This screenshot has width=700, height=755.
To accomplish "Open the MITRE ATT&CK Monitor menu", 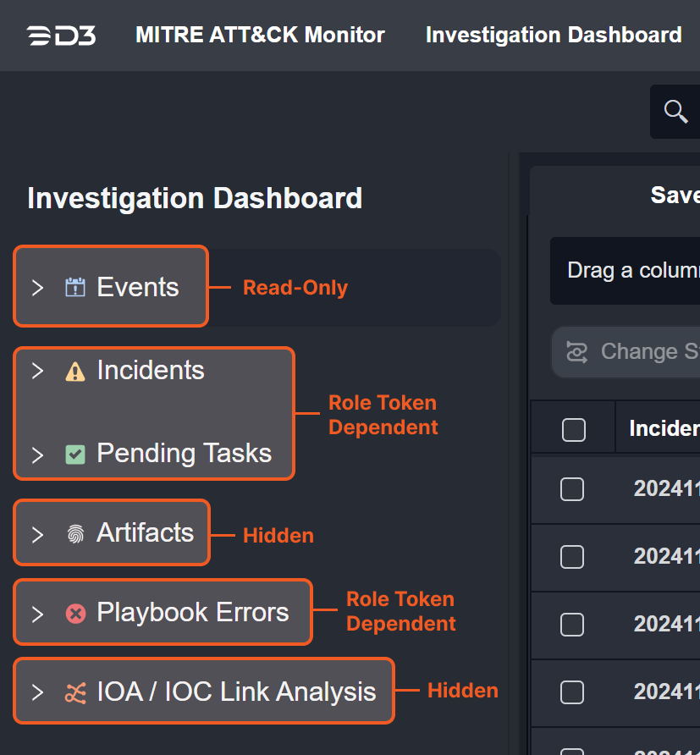I will (x=260, y=36).
